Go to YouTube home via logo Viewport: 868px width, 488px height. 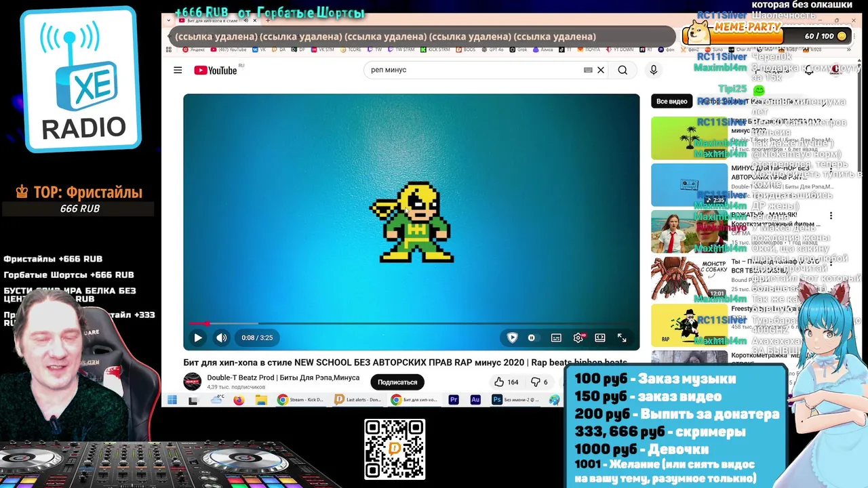216,70
